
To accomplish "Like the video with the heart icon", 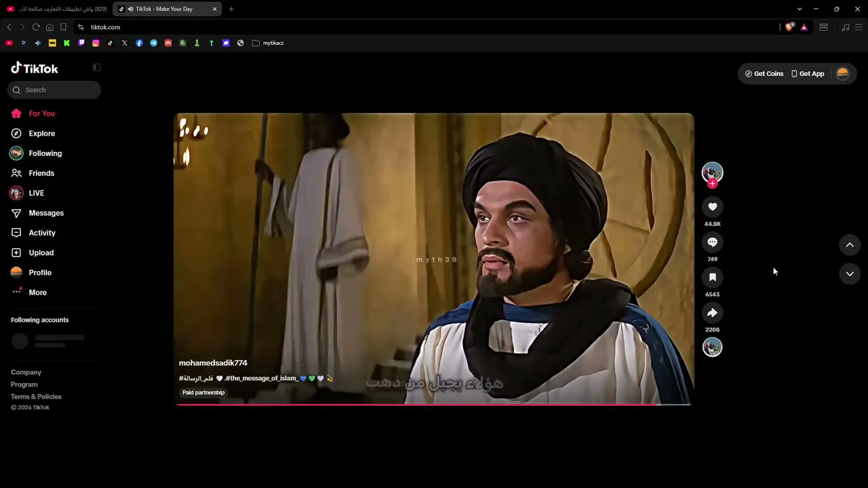I will click(x=712, y=207).
